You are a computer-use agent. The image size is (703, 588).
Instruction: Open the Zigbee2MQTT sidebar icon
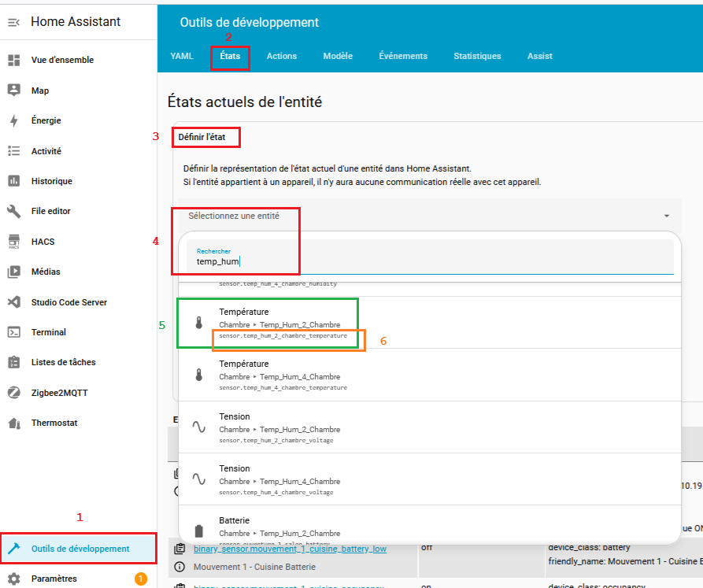[13, 393]
